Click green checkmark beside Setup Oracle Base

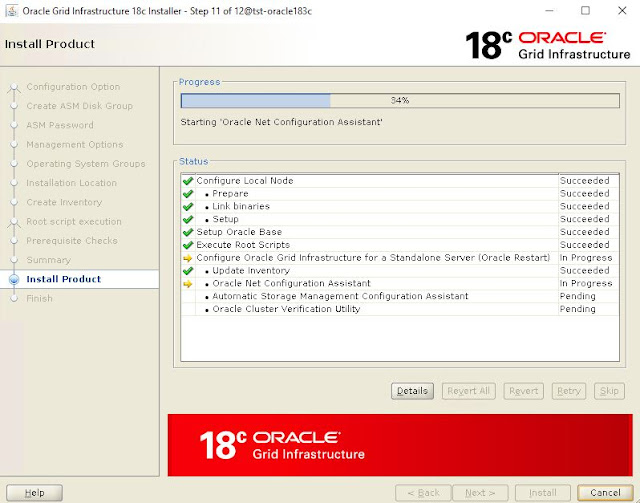(x=188, y=232)
